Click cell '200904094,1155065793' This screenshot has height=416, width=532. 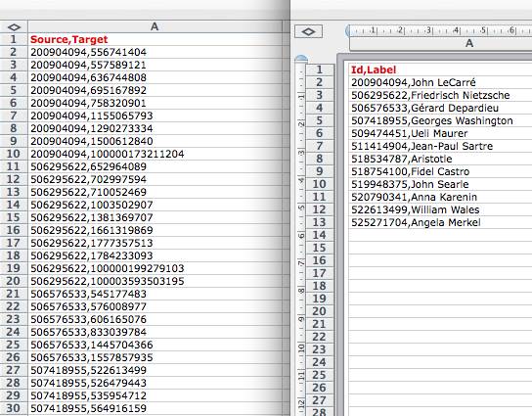tap(155, 116)
